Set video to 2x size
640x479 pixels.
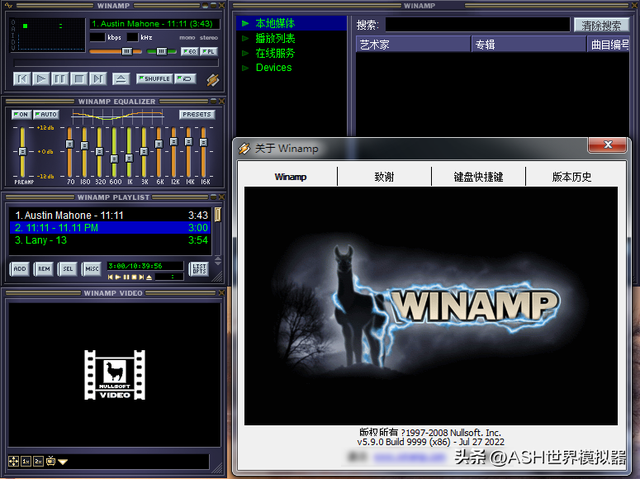click(x=38, y=461)
